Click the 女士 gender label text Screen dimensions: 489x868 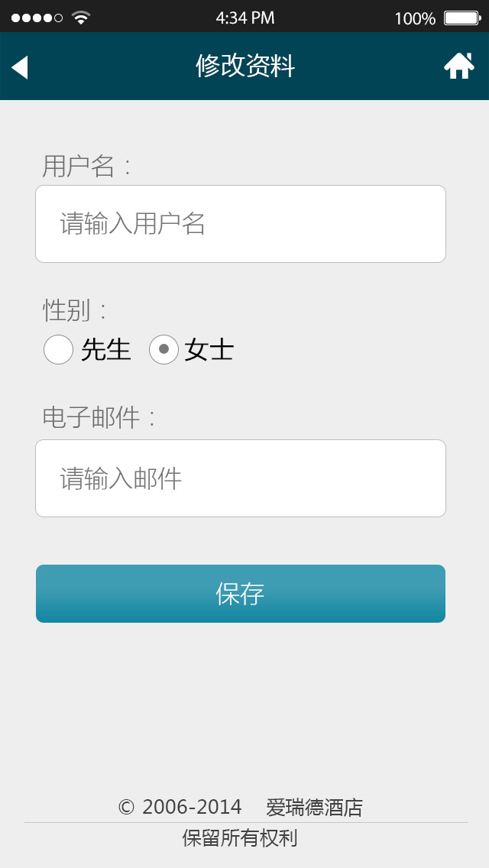(x=209, y=350)
